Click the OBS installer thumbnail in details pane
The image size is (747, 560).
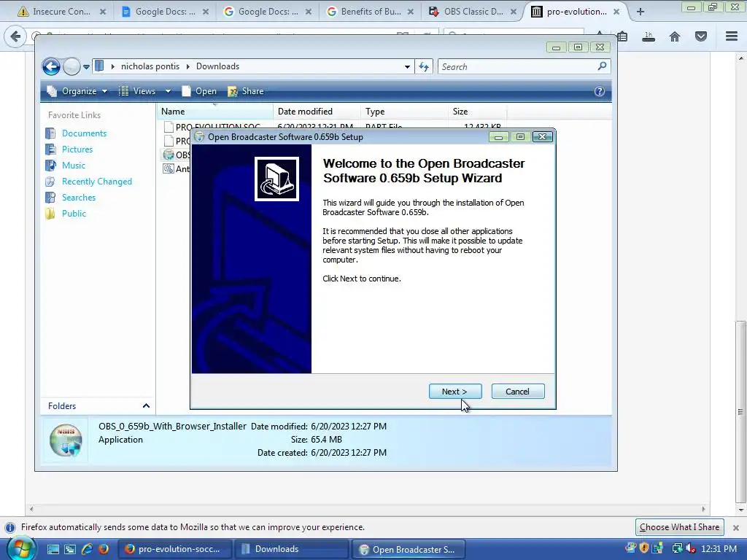pos(66,440)
